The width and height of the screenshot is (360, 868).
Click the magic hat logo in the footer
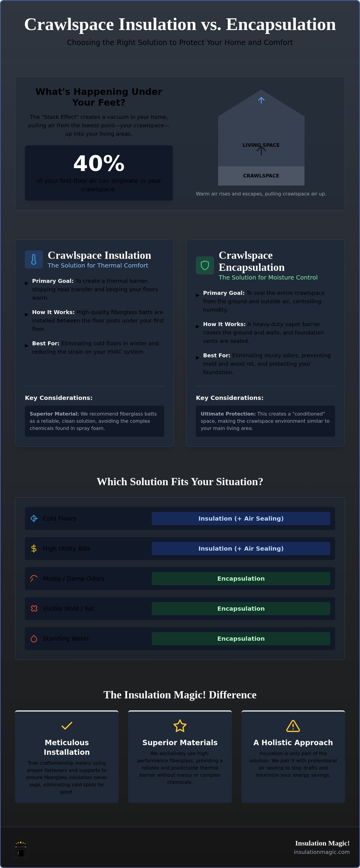(21, 848)
